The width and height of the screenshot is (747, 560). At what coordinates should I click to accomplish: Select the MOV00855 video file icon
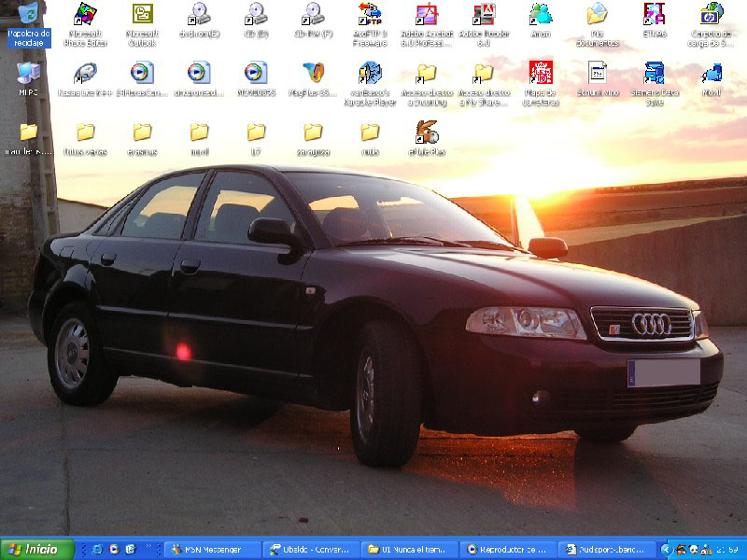[x=256, y=78]
